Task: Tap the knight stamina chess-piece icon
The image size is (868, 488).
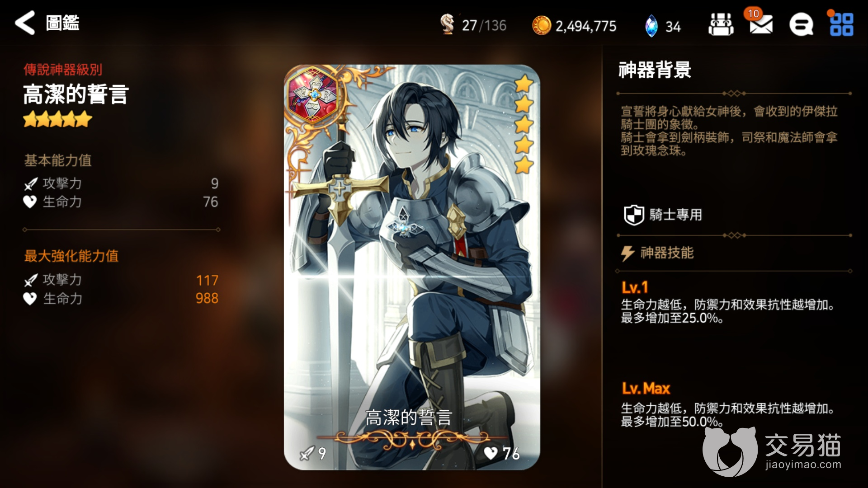Action: (x=447, y=24)
